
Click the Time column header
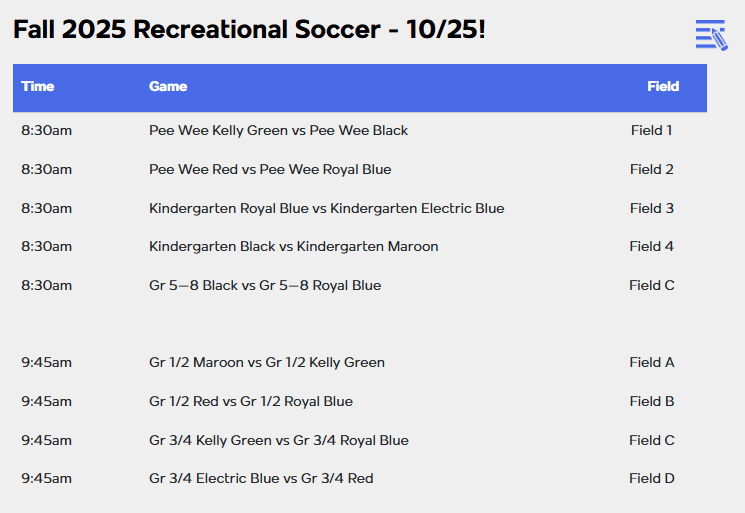tap(38, 87)
